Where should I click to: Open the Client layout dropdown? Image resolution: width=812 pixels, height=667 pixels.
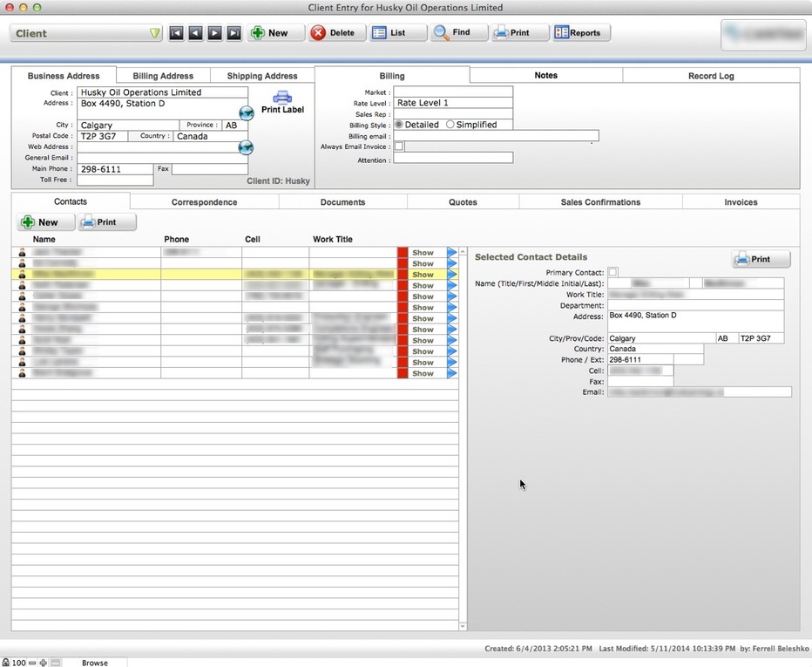86,33
